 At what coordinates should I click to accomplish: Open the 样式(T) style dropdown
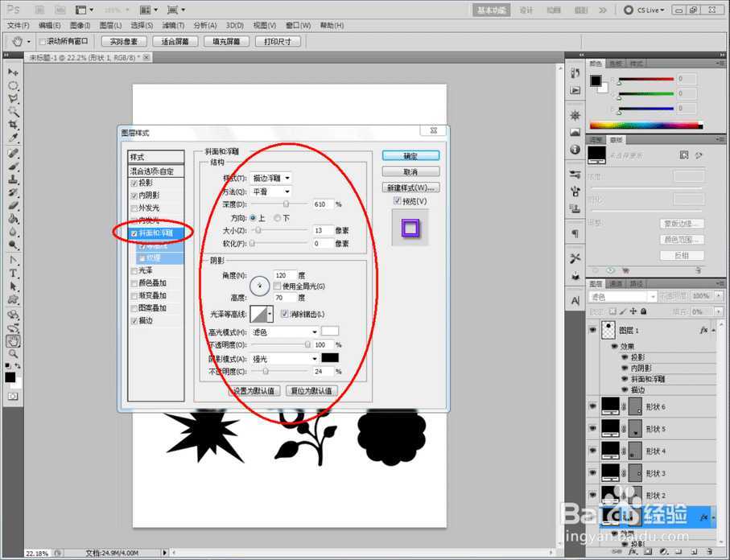[271, 178]
